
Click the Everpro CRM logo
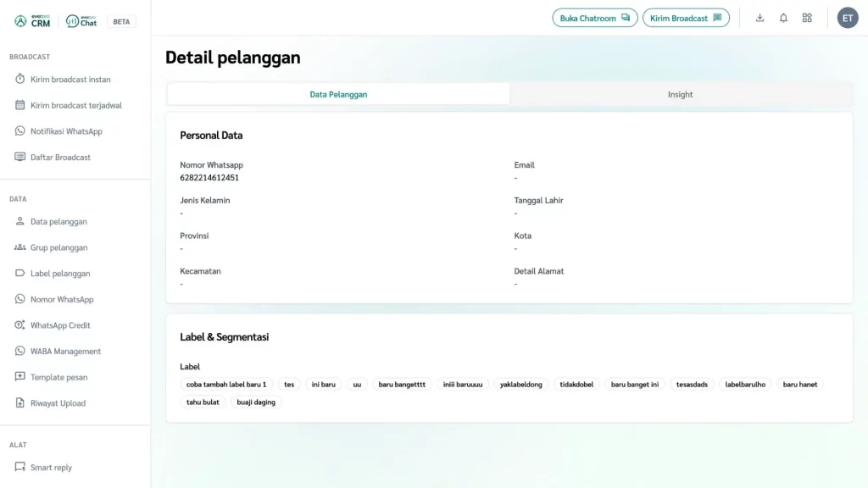click(x=33, y=21)
